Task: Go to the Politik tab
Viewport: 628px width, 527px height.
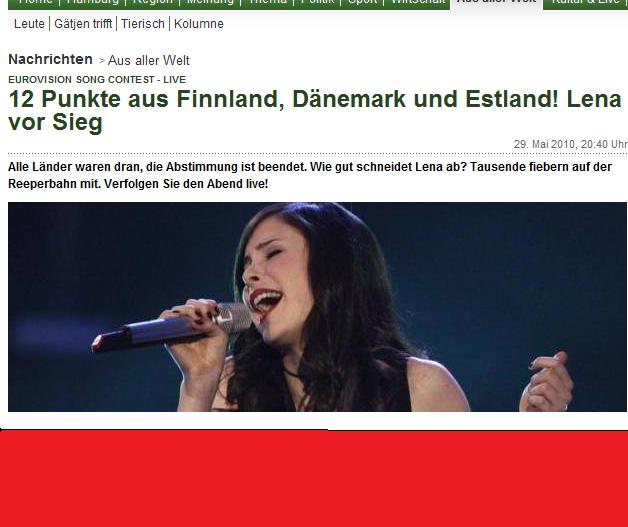Action: point(317,2)
